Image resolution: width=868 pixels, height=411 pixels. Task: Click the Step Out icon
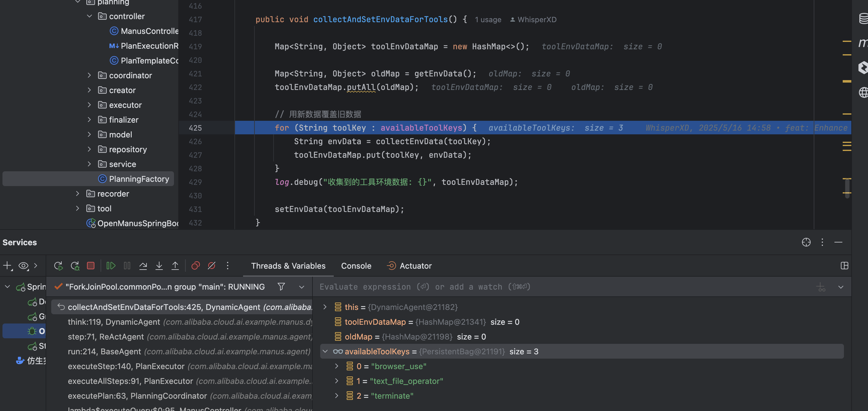click(x=175, y=266)
